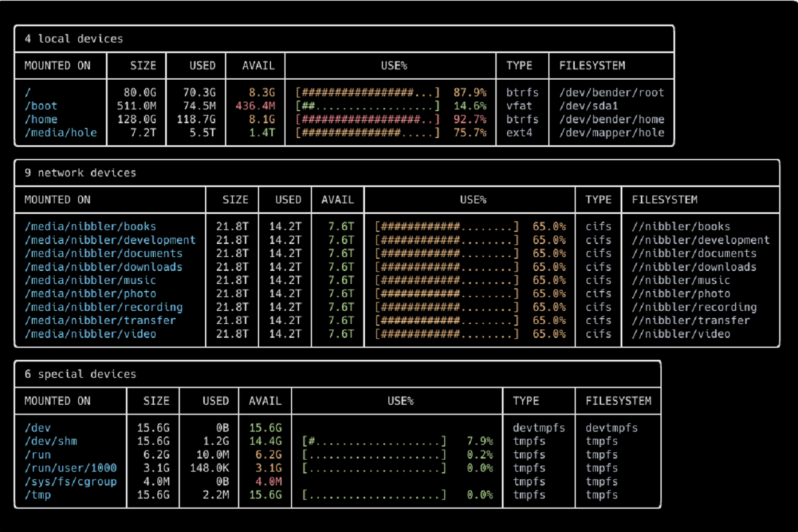The image size is (798, 532).
Task: Select the /boot mount point entry
Action: [41, 106]
